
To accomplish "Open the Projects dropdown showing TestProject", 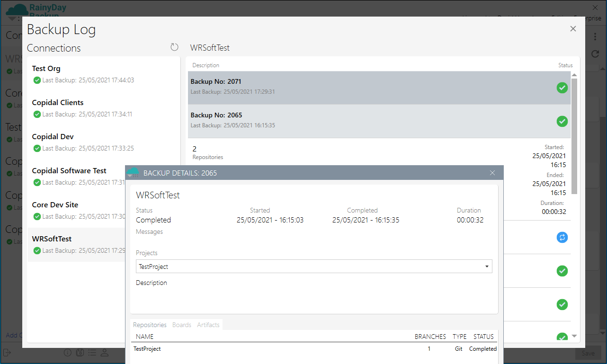I will click(x=314, y=266).
